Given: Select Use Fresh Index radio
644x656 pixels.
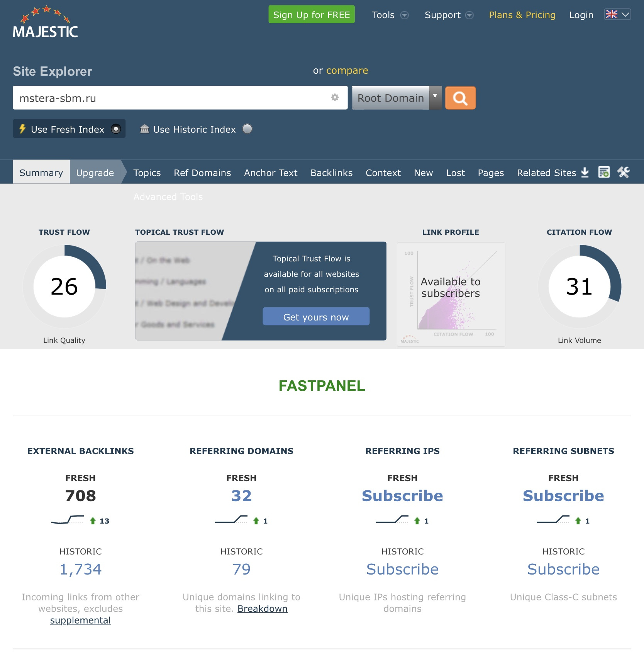Looking at the screenshot, I should (x=116, y=129).
